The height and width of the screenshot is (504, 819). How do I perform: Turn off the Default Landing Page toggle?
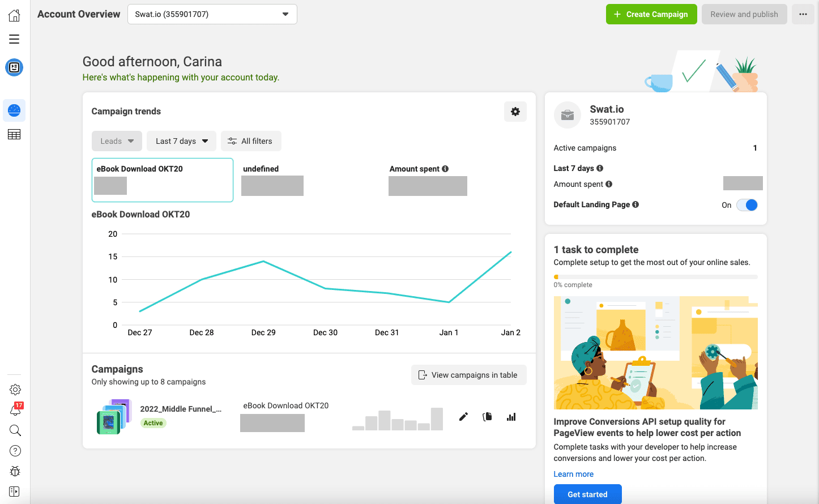click(747, 205)
